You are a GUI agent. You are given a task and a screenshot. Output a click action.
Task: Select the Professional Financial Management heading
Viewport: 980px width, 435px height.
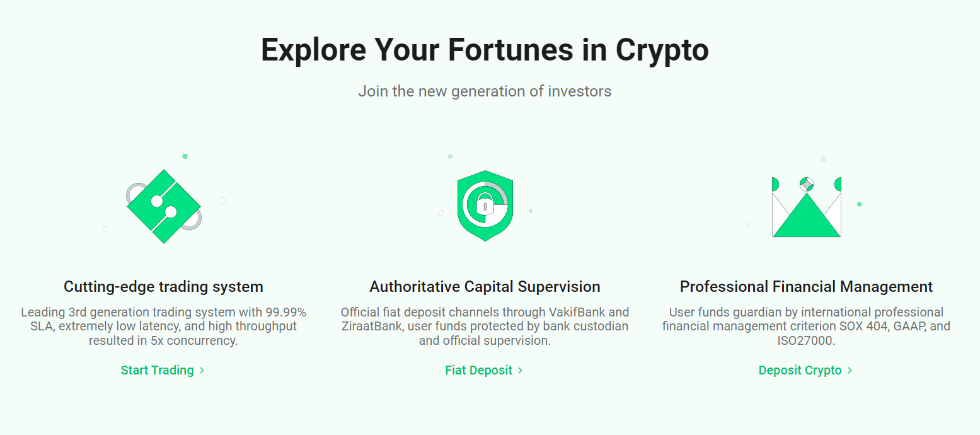click(806, 287)
